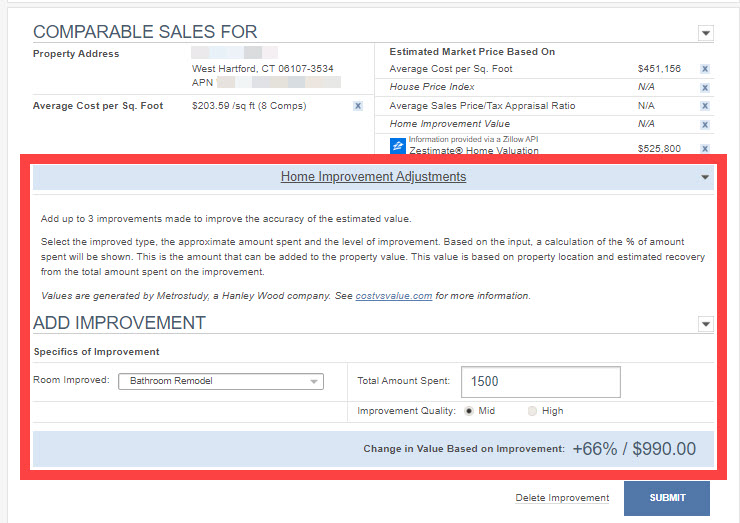Remove Average Sales Price/Tax Appraisal Ratio row

[705, 106]
